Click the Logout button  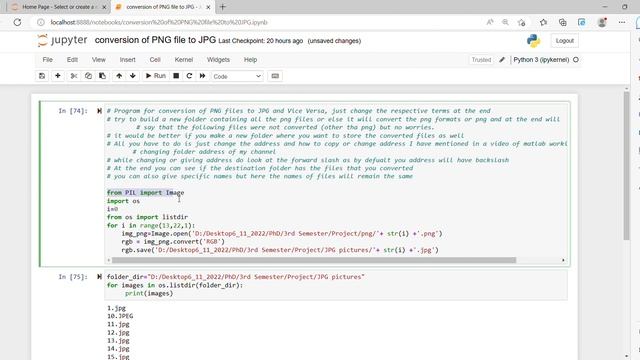564,41
